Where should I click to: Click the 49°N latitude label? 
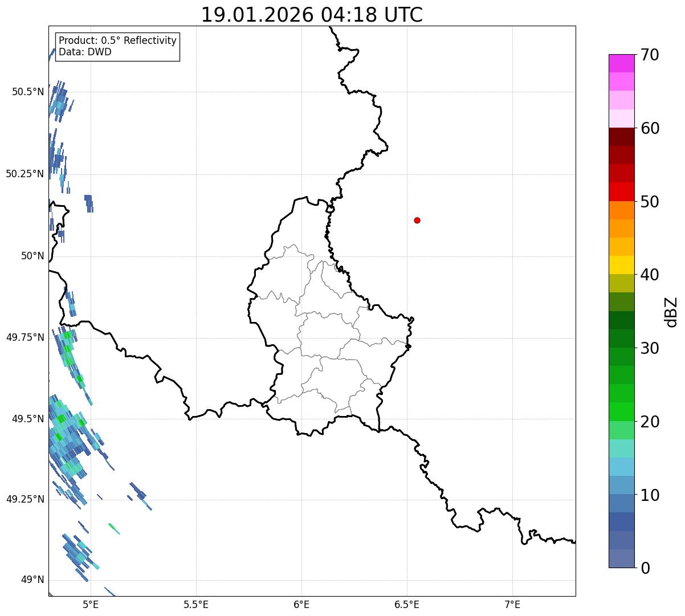[x=32, y=580]
